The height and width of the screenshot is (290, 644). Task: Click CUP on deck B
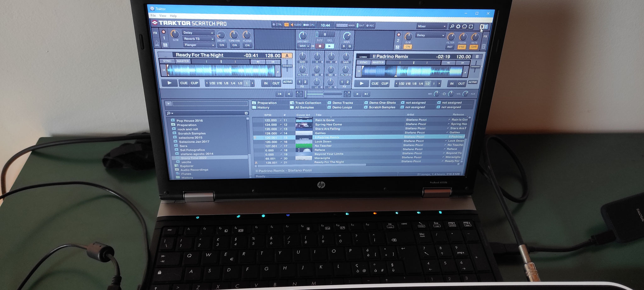pyautogui.click(x=385, y=84)
